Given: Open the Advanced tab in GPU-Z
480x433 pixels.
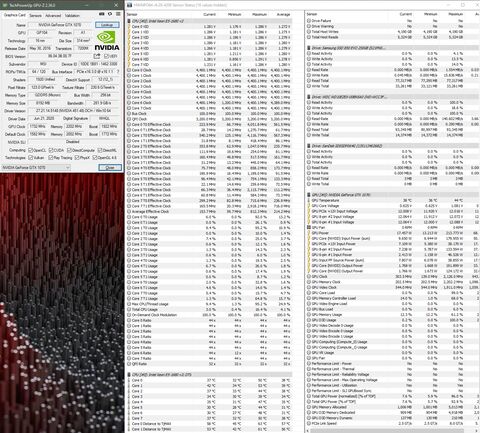Looking at the screenshot, I should pyautogui.click(x=53, y=15).
